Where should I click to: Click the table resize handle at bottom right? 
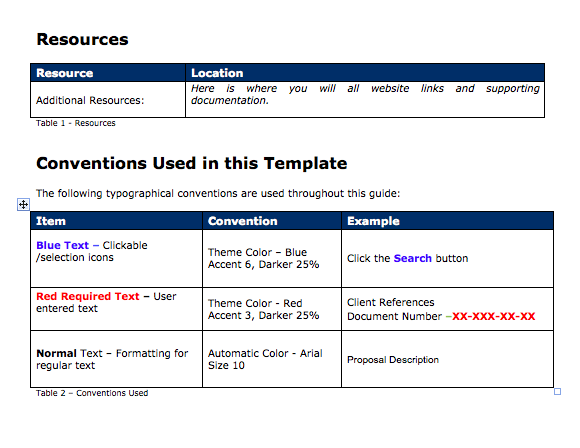point(557,391)
